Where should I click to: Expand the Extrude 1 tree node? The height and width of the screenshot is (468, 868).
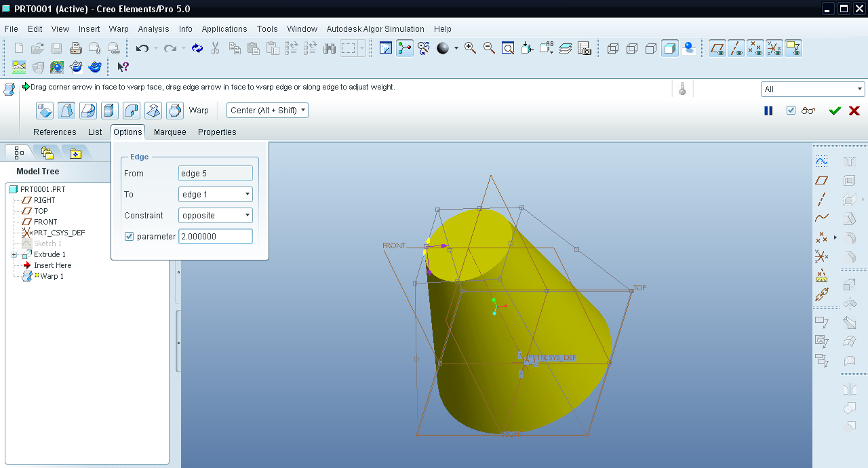coord(14,255)
